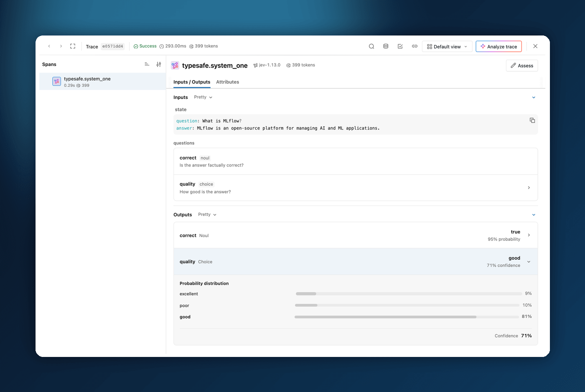Click the poor probability label
Viewport: 585px width, 392px height.
[x=184, y=306]
